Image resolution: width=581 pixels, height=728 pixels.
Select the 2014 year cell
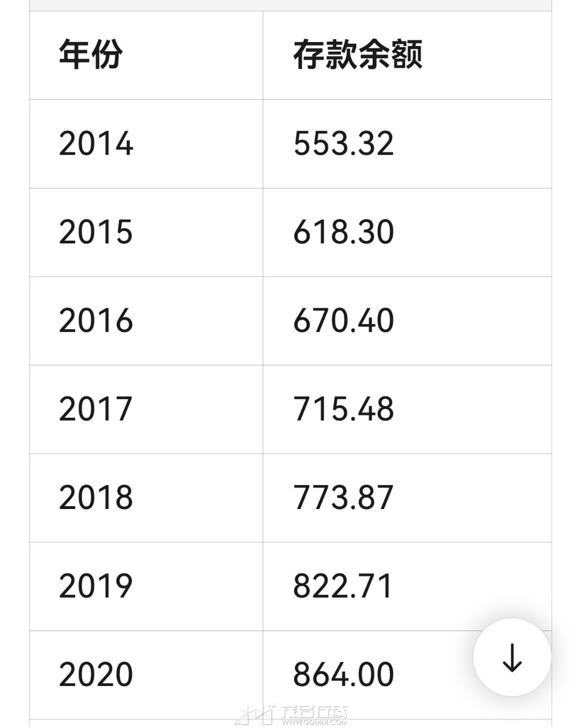pyautogui.click(x=96, y=143)
